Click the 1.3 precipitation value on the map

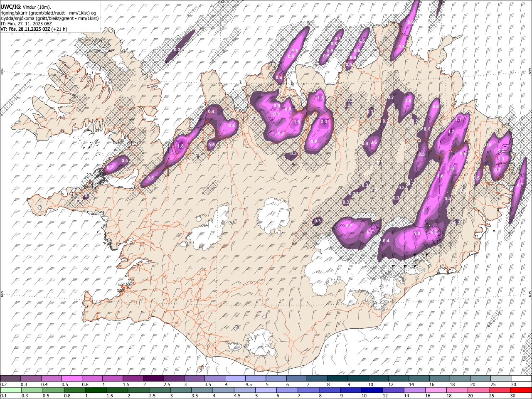320,98
